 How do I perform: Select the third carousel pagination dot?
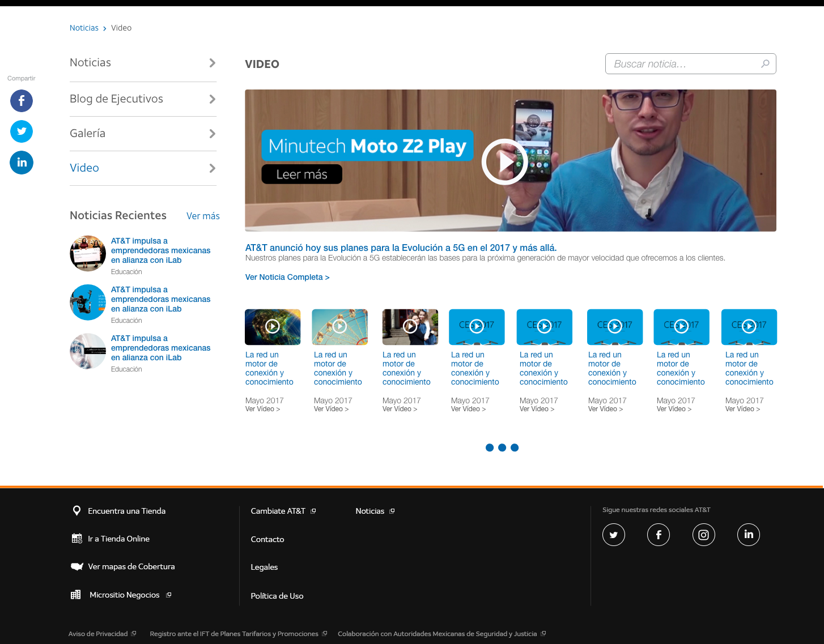(515, 447)
